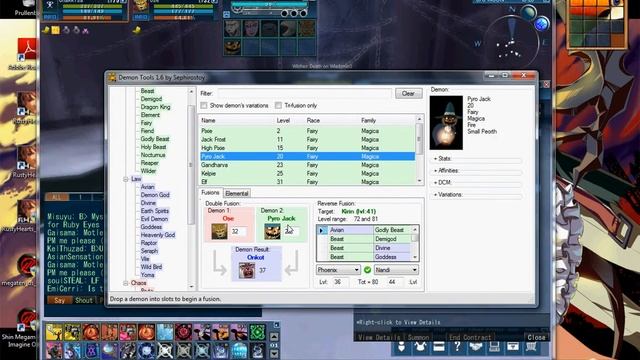The image size is (640, 360).
Task: Click the dark red circular skill in hotbar
Action: [183, 332]
